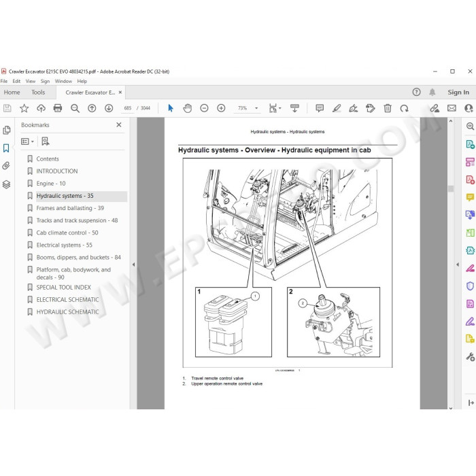
Task: Open the Find text magnifier
Action: (x=75, y=108)
